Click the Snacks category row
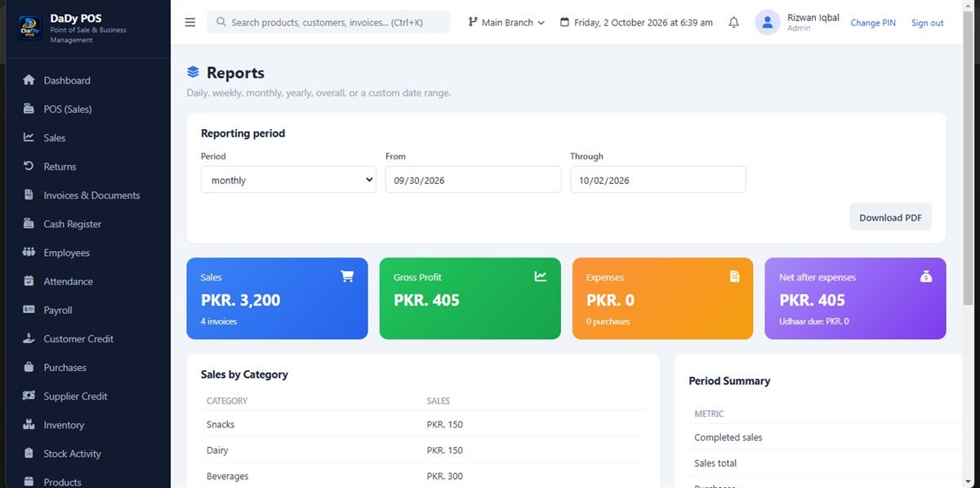 pos(423,424)
